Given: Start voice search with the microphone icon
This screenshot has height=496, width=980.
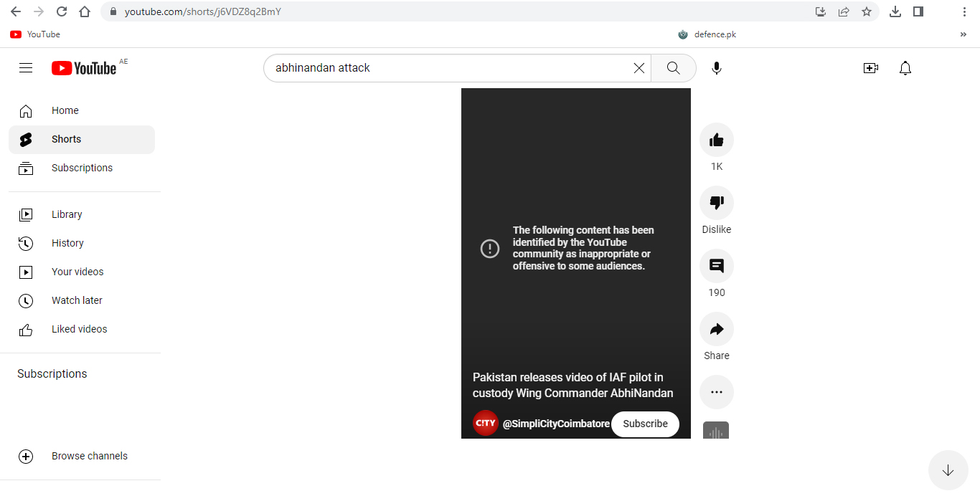Looking at the screenshot, I should coord(716,68).
